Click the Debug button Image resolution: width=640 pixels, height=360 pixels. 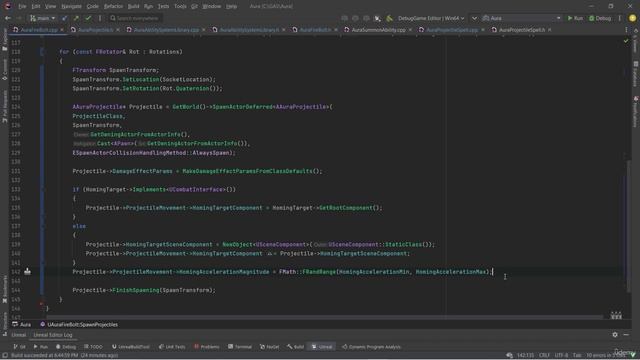pos(600,18)
